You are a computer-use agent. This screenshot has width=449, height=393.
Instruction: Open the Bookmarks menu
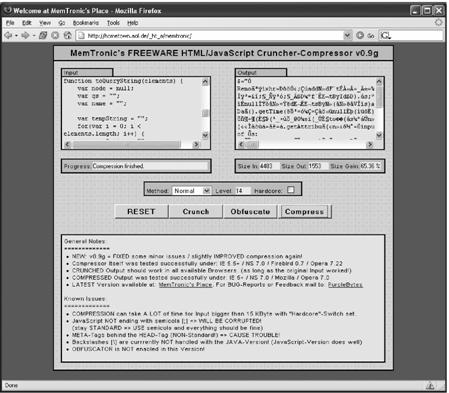[86, 23]
